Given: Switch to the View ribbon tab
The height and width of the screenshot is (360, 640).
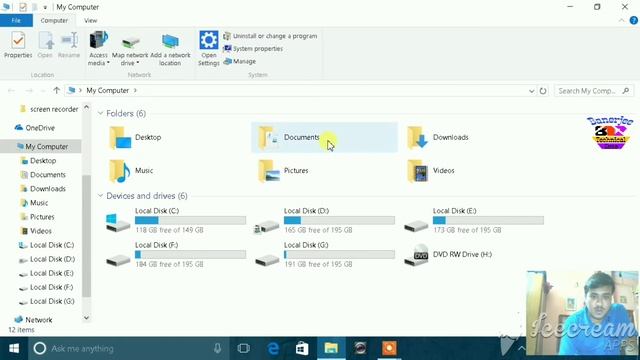Looking at the screenshot, I should tap(91, 20).
